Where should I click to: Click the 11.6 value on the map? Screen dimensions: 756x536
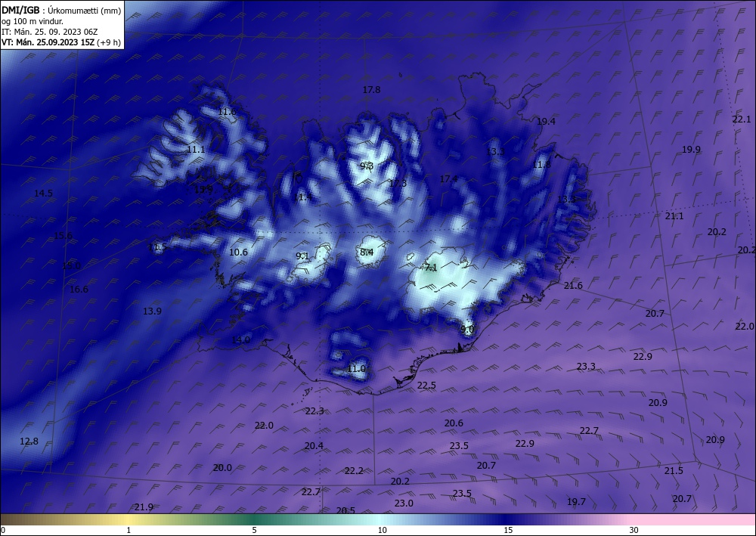pos(227,112)
